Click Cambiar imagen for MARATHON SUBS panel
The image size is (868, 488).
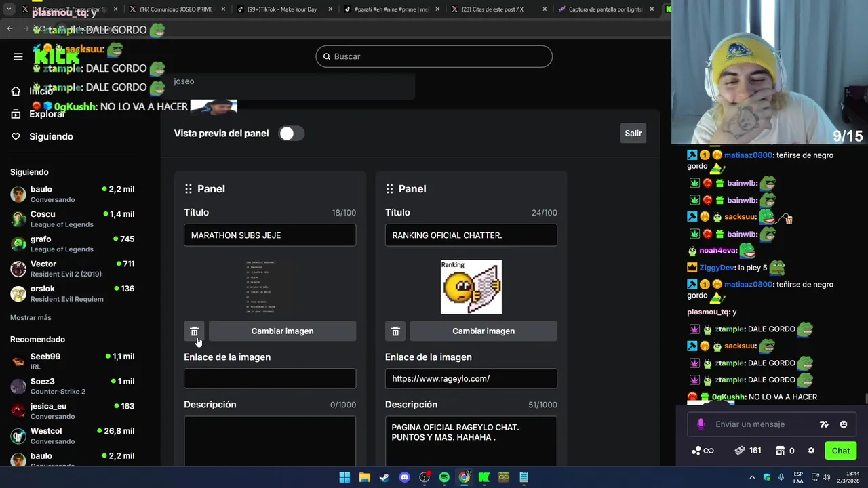coord(282,331)
